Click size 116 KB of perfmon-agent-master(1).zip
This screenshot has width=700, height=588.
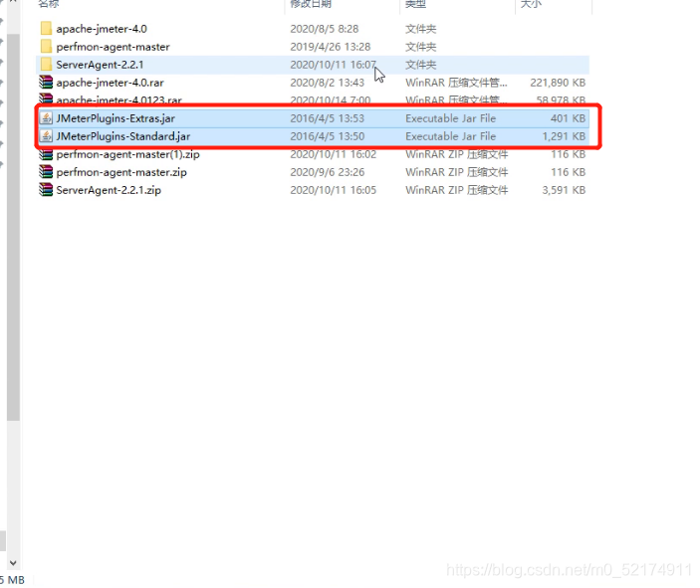[x=568, y=155]
